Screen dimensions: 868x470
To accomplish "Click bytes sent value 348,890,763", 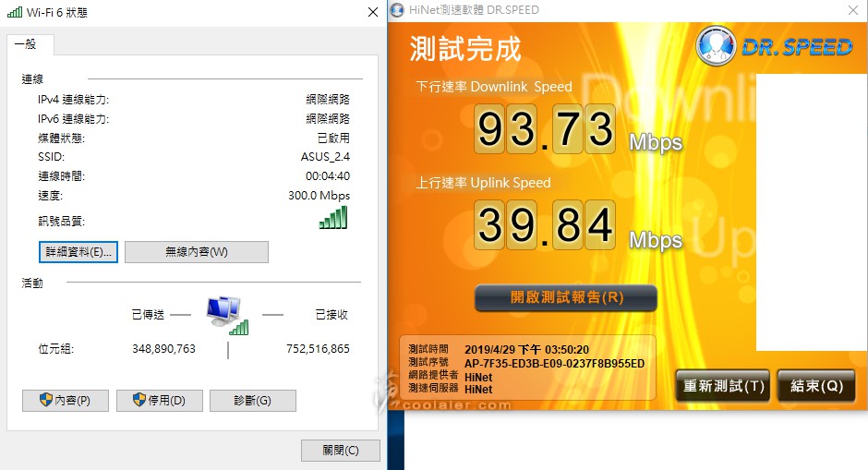I will [x=163, y=349].
